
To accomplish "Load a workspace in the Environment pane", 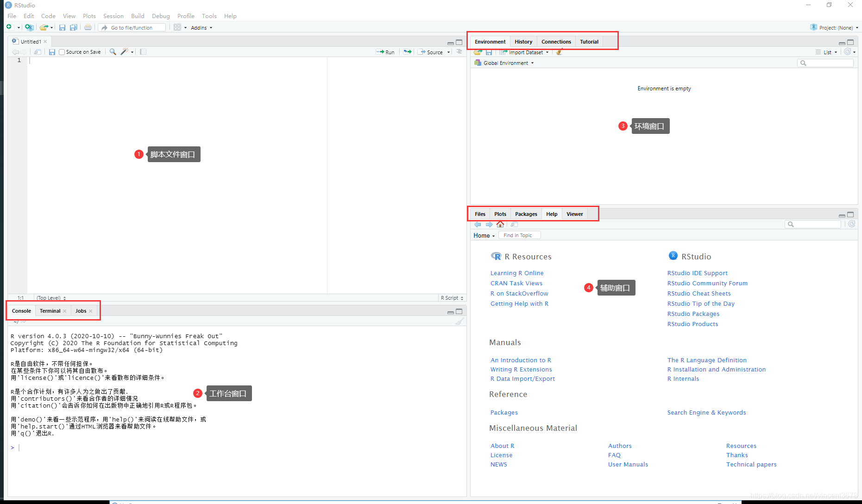I will (478, 52).
